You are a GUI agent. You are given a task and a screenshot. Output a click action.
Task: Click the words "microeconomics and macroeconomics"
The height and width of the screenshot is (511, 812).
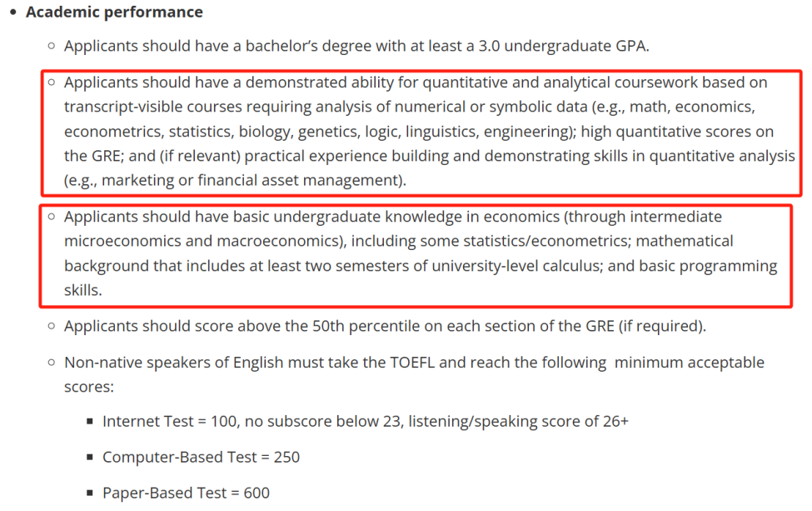[203, 241]
